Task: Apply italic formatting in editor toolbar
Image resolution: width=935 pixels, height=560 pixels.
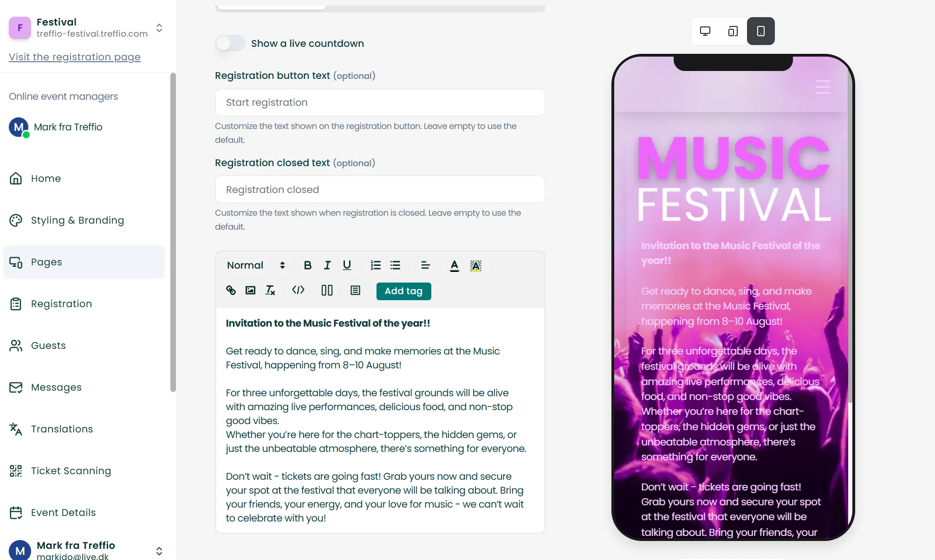Action: tap(327, 265)
